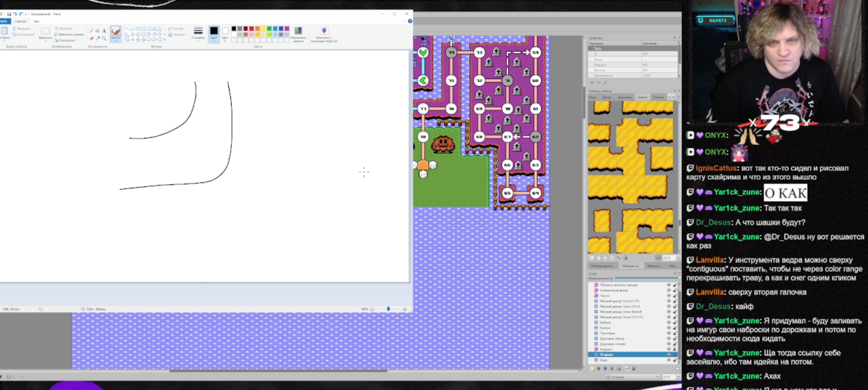The width and height of the screenshot is (868, 390).
Task: Open the shape Fill dropdown in Paint
Action: [178, 34]
